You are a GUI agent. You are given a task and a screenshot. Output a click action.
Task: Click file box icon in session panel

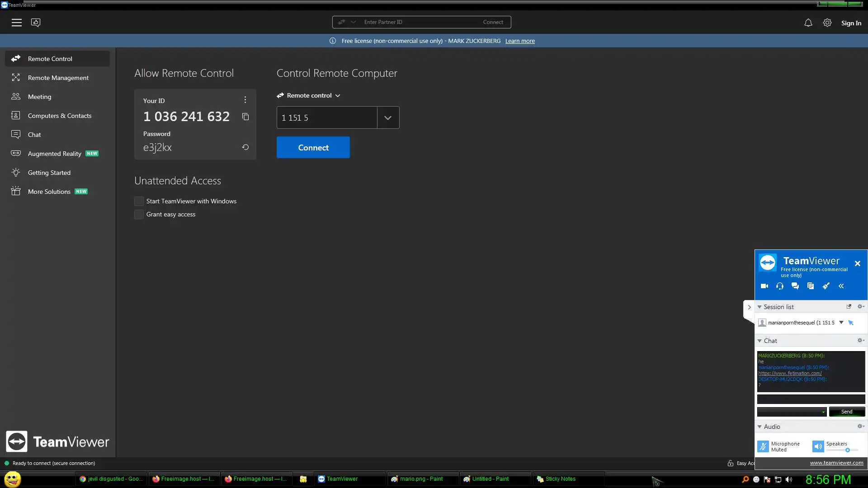pyautogui.click(x=811, y=286)
